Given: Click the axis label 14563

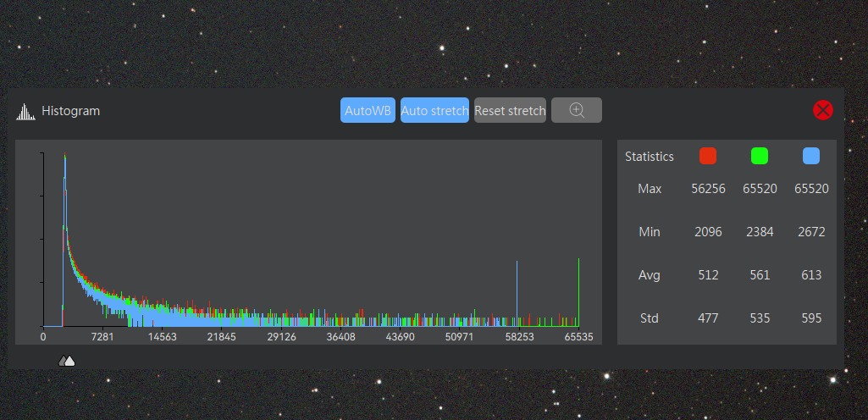Looking at the screenshot, I should 163,336.
